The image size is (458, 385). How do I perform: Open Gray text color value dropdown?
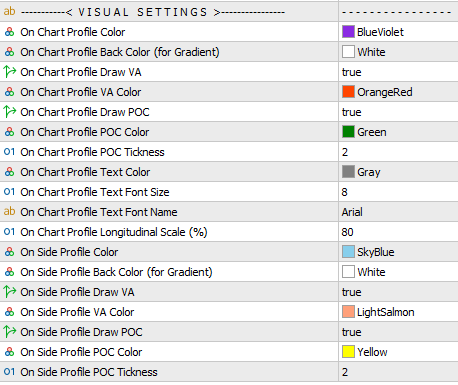[398, 172]
